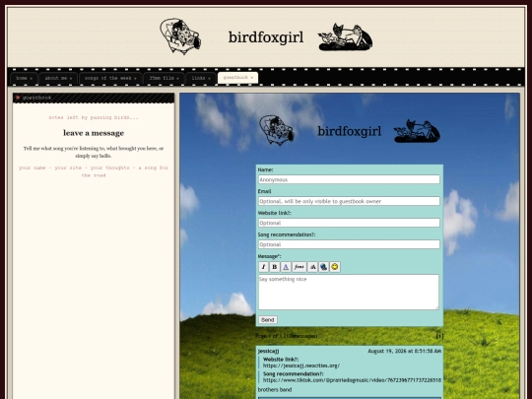Screen dimensions: 532x399
Task: Click the fox illustration inside guestbook frame
Action: [417, 131]
